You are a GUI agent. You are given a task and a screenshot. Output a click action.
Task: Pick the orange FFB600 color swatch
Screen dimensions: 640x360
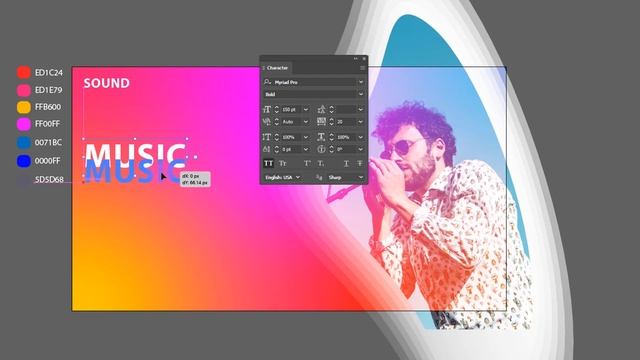pos(24,107)
